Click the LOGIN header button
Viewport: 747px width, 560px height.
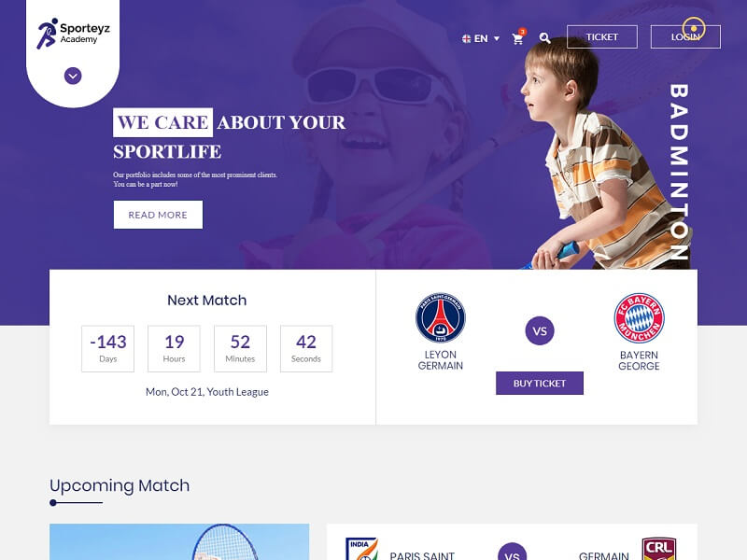point(685,36)
